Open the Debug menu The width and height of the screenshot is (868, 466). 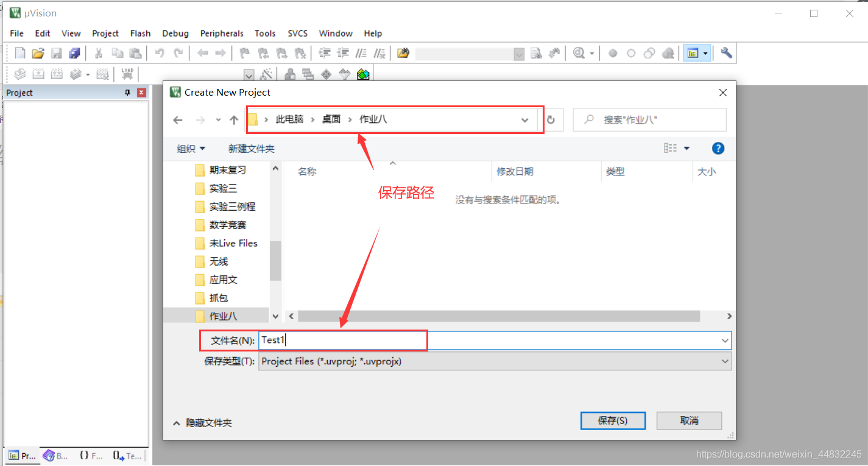(x=175, y=34)
